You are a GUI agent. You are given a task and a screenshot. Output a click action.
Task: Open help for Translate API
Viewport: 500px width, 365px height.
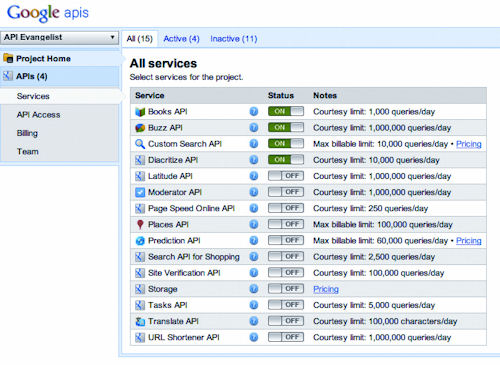click(x=254, y=321)
